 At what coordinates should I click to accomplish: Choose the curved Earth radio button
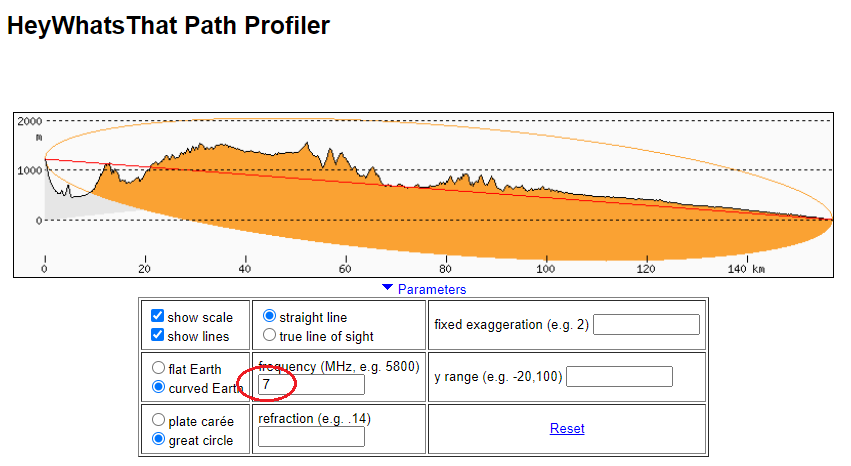pyautogui.click(x=158, y=387)
